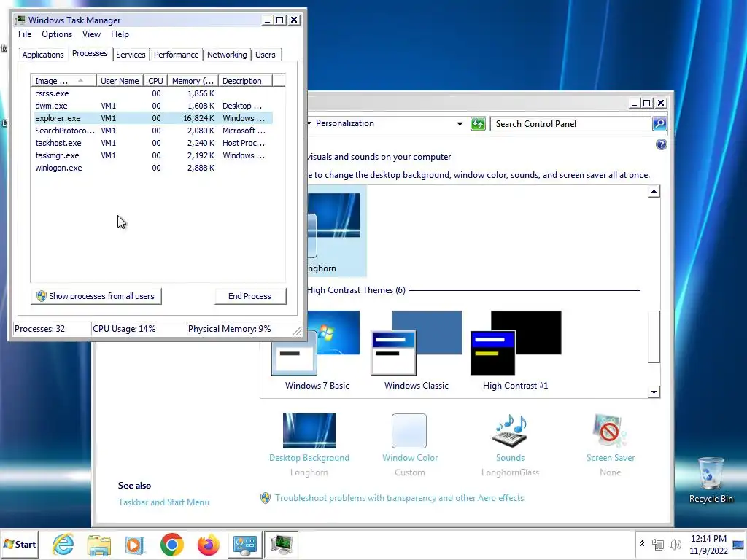
Task: Switch to the Networking tab
Action: coord(227,55)
